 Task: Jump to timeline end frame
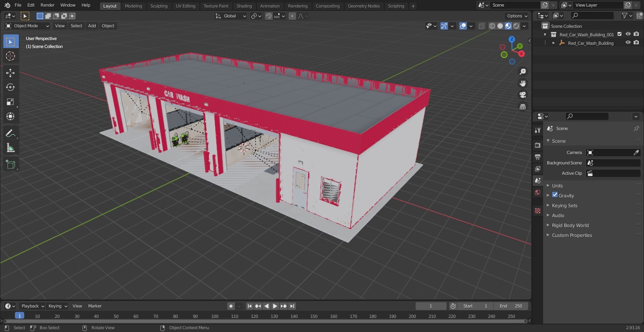coord(292,306)
